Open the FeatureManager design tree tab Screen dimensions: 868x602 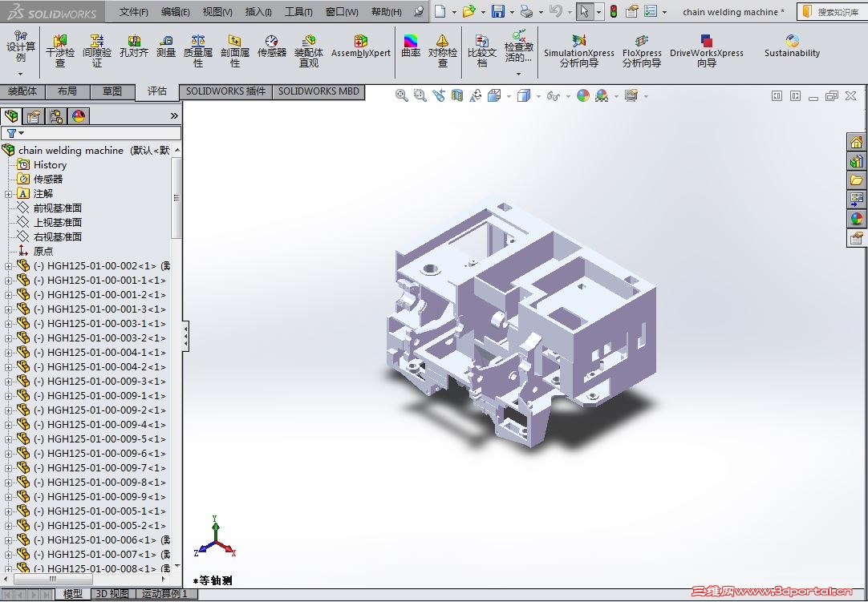tap(11, 116)
